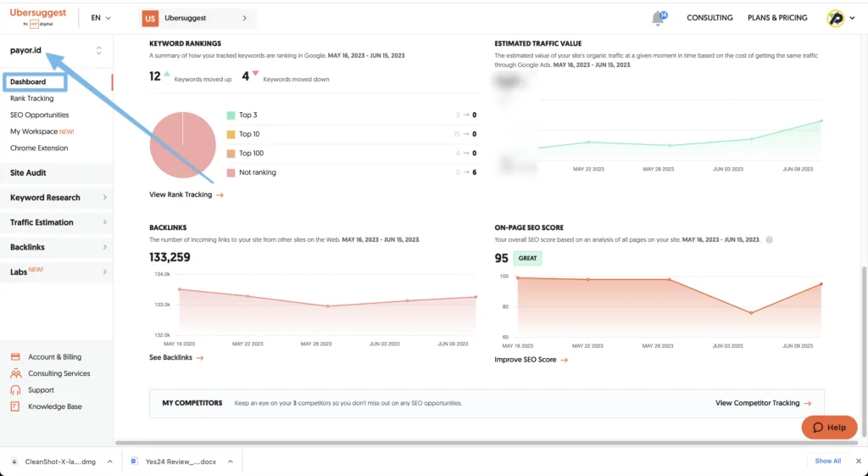Go to Rank Tracking in the sidebar

point(31,98)
